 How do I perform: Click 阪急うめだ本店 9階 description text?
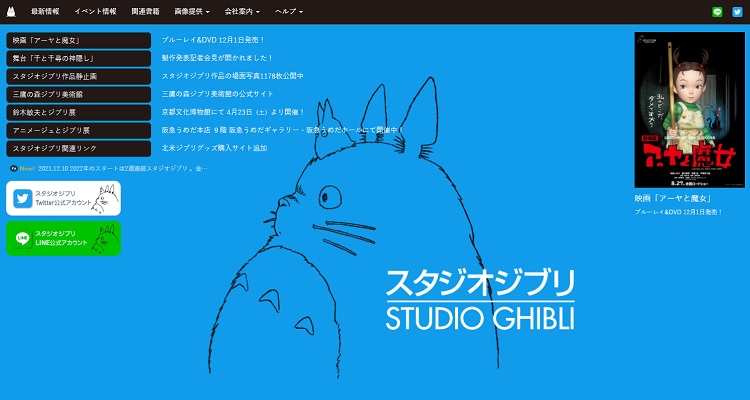(283, 130)
